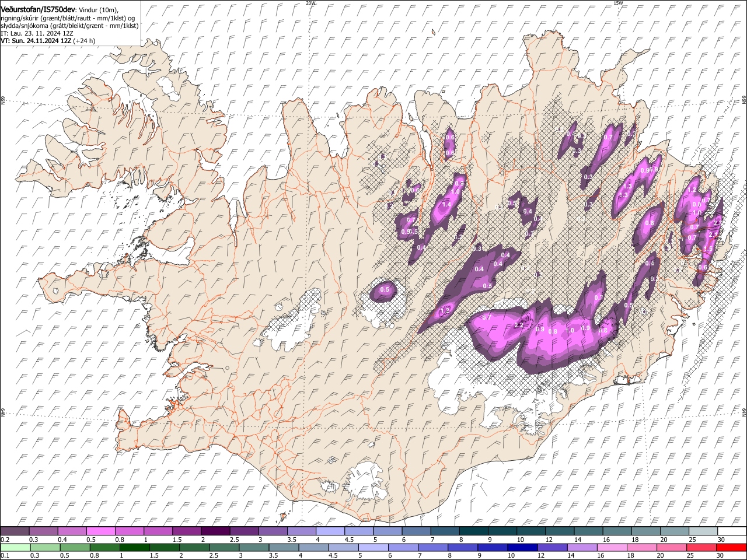Click the rose pink 20 swatch in the rain scale
This screenshot has height=560, width=747.
671,547
